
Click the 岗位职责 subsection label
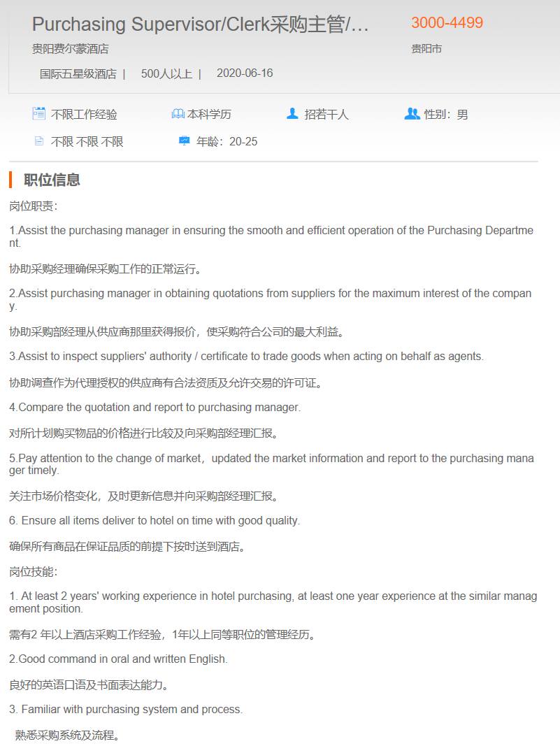33,206
